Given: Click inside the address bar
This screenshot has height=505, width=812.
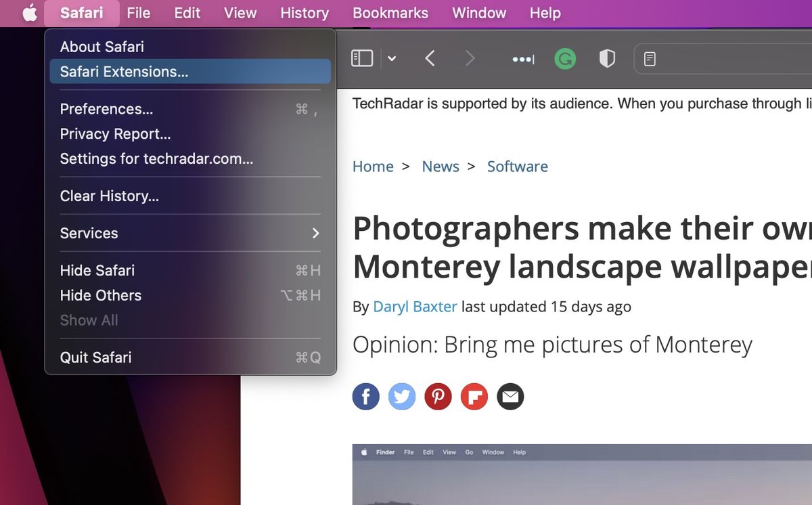Looking at the screenshot, I should pyautogui.click(x=731, y=59).
